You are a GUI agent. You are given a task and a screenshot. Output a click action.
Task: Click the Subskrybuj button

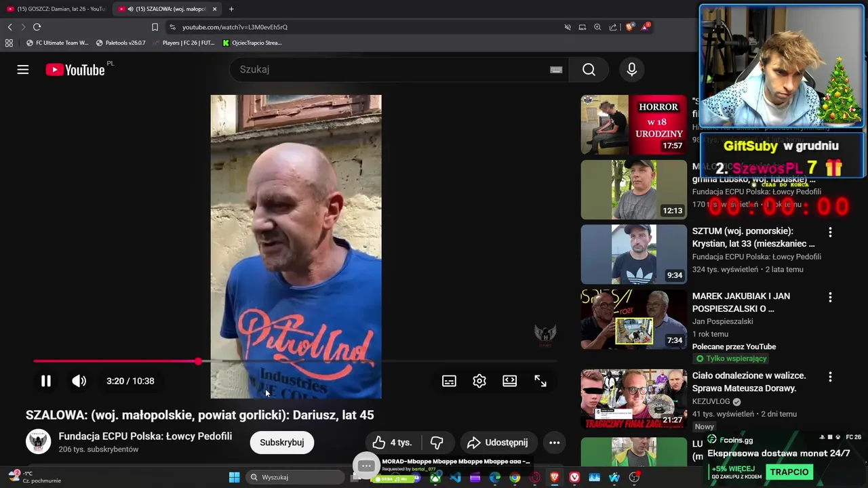pos(282,443)
